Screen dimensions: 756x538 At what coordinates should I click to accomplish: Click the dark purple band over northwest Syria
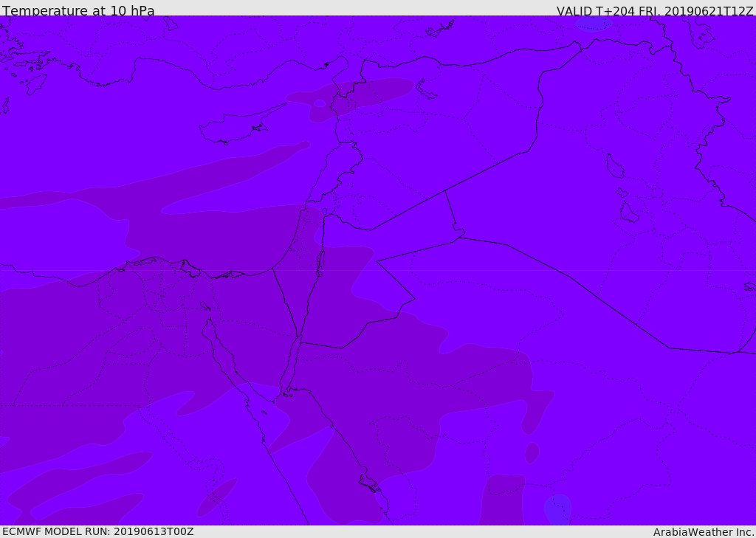tap(350, 98)
